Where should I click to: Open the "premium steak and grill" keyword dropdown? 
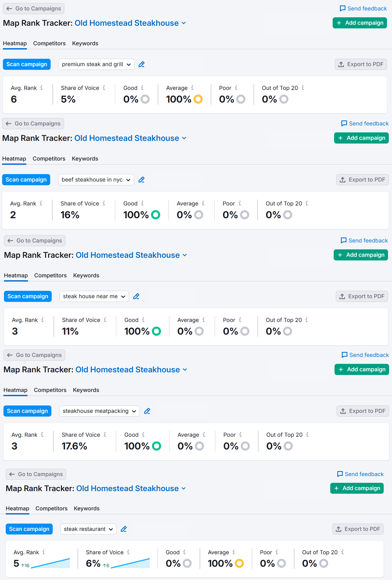96,64
